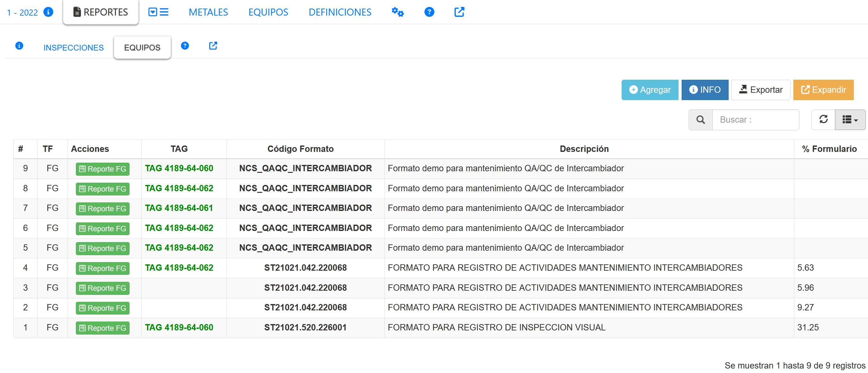The height and width of the screenshot is (373, 868).
Task: Click the info icon left of INSPECCIONES
Action: click(19, 46)
